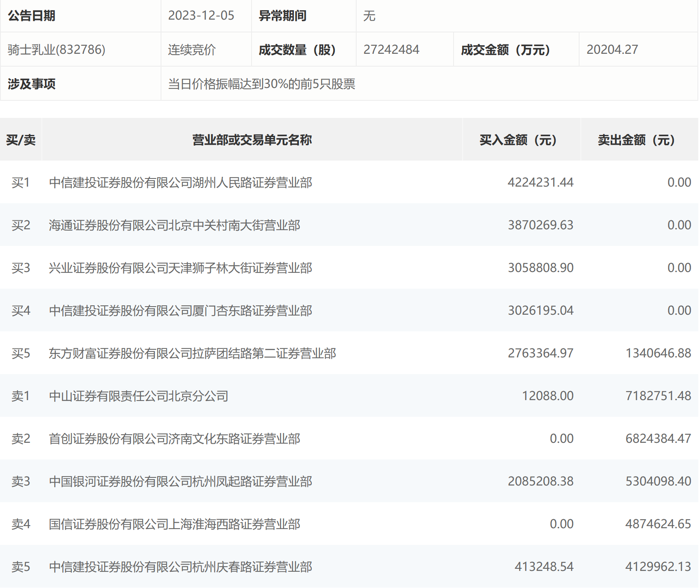Click the 卖4 rank label

point(21,524)
